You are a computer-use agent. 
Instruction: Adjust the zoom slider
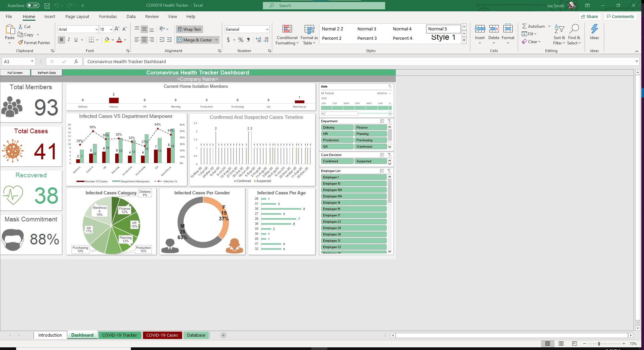point(599,344)
